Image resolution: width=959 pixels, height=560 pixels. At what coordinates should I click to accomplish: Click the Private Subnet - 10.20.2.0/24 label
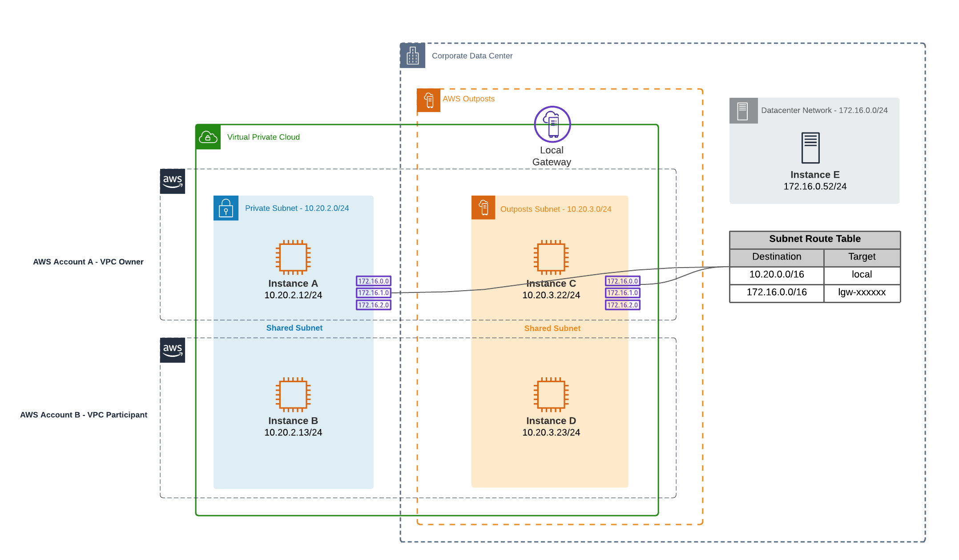[x=297, y=208]
